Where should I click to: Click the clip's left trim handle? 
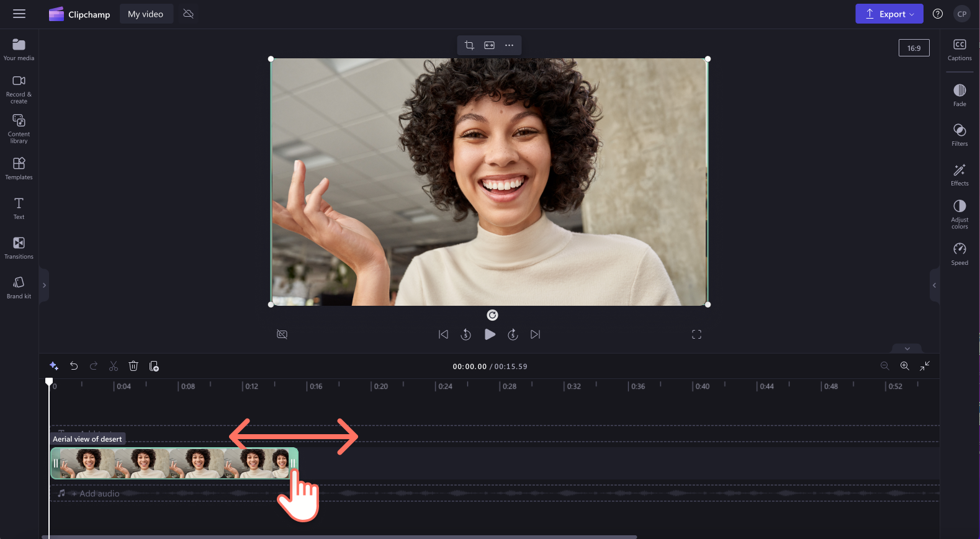click(x=56, y=463)
